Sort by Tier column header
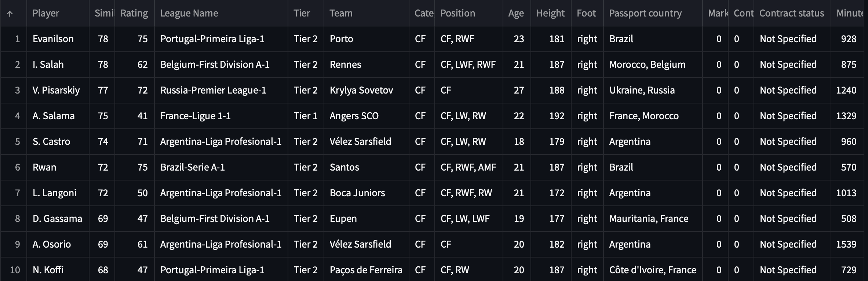The image size is (868, 281). [302, 13]
